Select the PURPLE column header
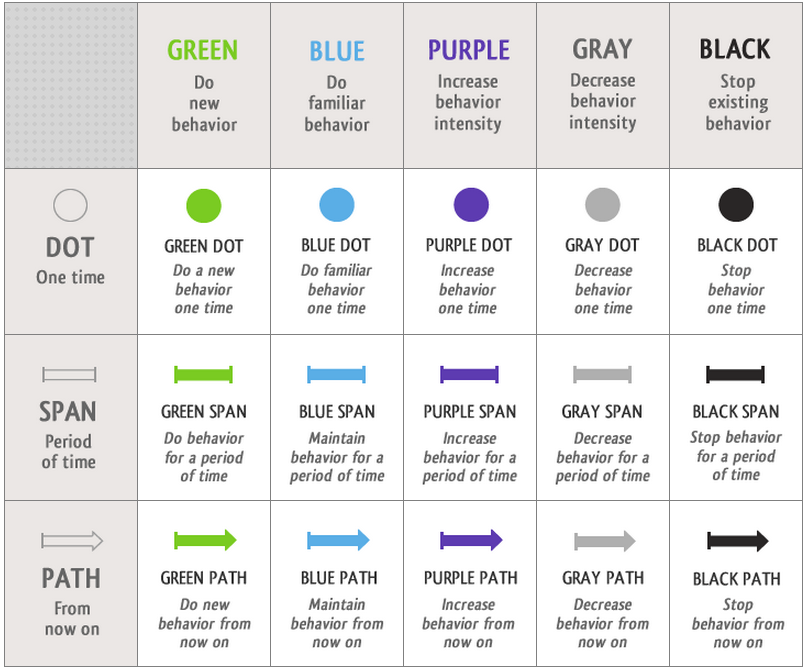The height and width of the screenshot is (671, 807). click(x=469, y=50)
